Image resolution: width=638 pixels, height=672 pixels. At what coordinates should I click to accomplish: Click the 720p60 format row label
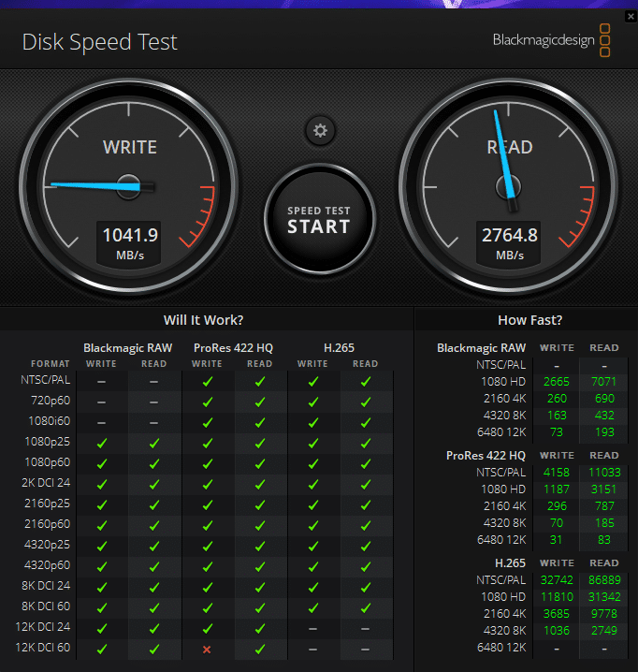point(51,401)
